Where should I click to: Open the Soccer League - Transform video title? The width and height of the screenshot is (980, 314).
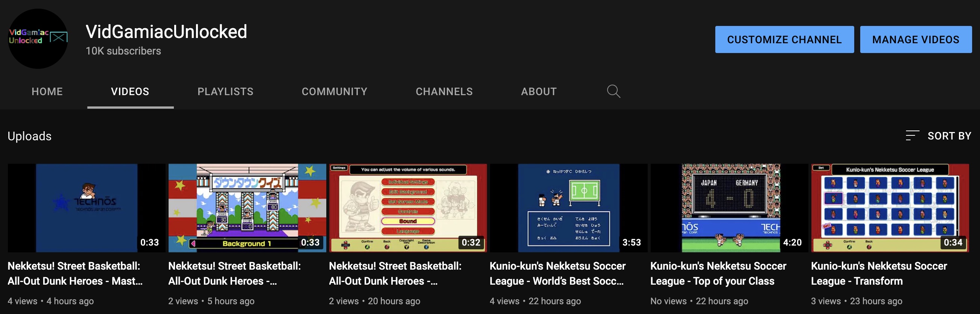click(879, 274)
